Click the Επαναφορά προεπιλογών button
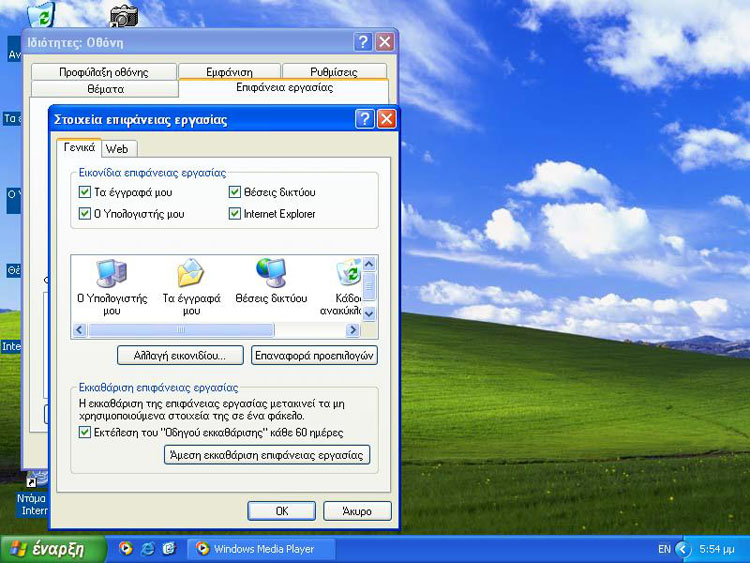This screenshot has height=563, width=750. pyautogui.click(x=314, y=355)
